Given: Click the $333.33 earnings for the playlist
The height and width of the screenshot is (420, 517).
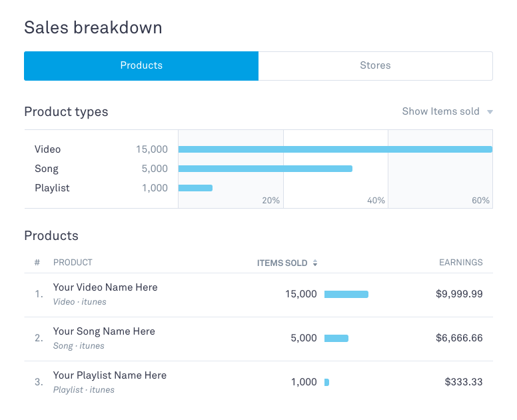Looking at the screenshot, I should (x=464, y=382).
